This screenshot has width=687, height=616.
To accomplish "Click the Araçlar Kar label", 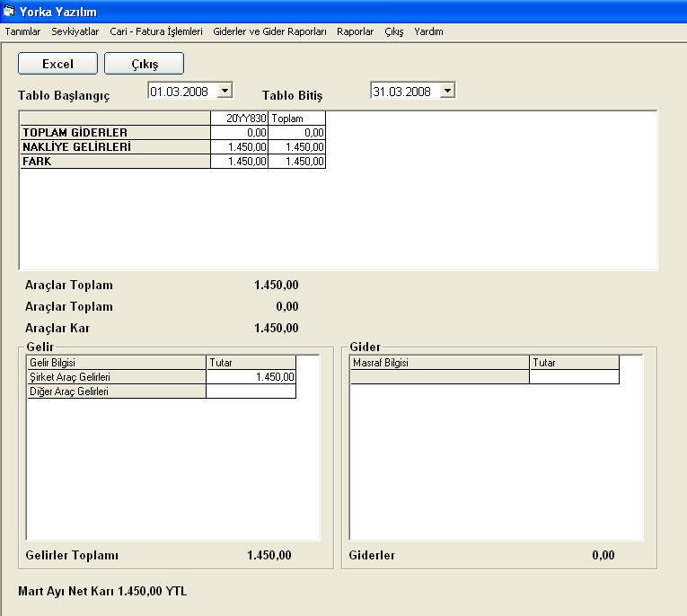I will coord(57,328).
